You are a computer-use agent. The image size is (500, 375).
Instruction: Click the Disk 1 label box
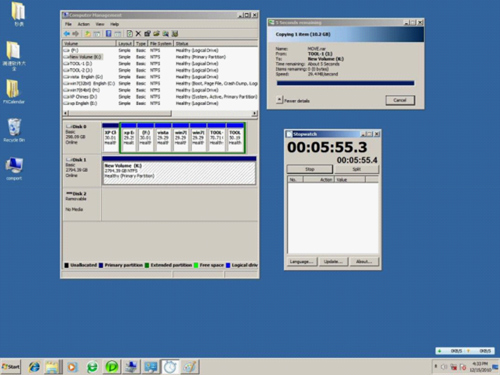pos(82,170)
